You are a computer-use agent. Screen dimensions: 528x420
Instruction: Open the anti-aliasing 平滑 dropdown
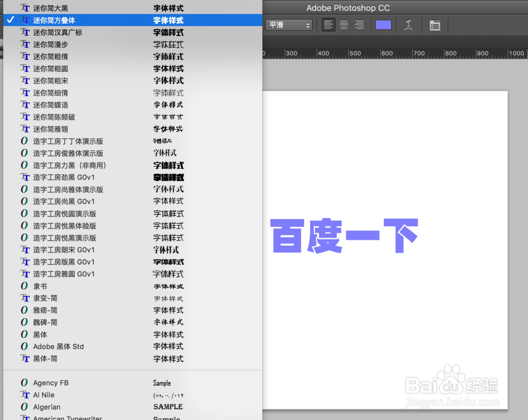click(x=289, y=25)
